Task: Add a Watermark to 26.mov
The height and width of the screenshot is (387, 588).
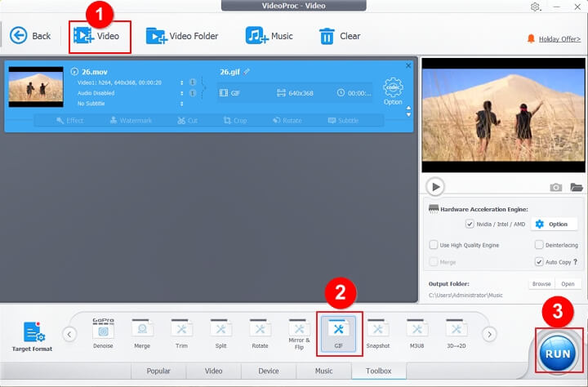Action: [x=131, y=120]
